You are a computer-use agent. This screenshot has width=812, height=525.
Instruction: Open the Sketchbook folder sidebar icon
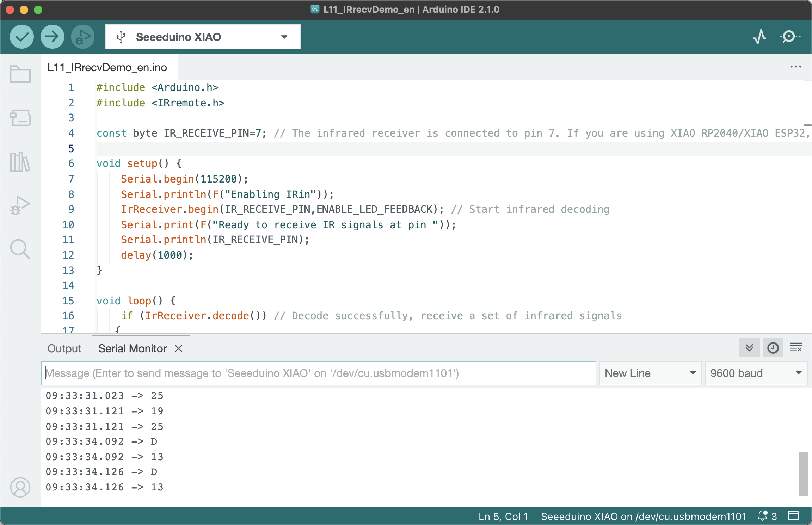click(20, 74)
